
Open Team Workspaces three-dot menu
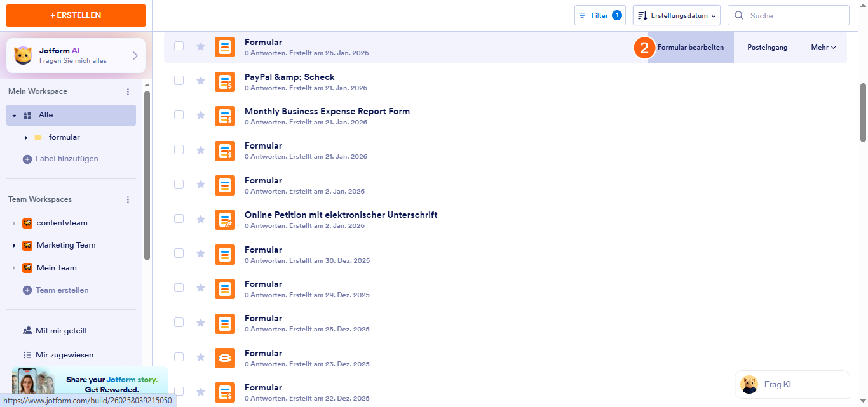tap(128, 199)
